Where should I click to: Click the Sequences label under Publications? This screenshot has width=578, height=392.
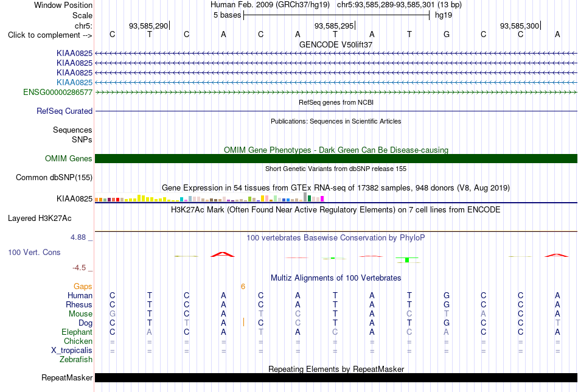click(72, 130)
